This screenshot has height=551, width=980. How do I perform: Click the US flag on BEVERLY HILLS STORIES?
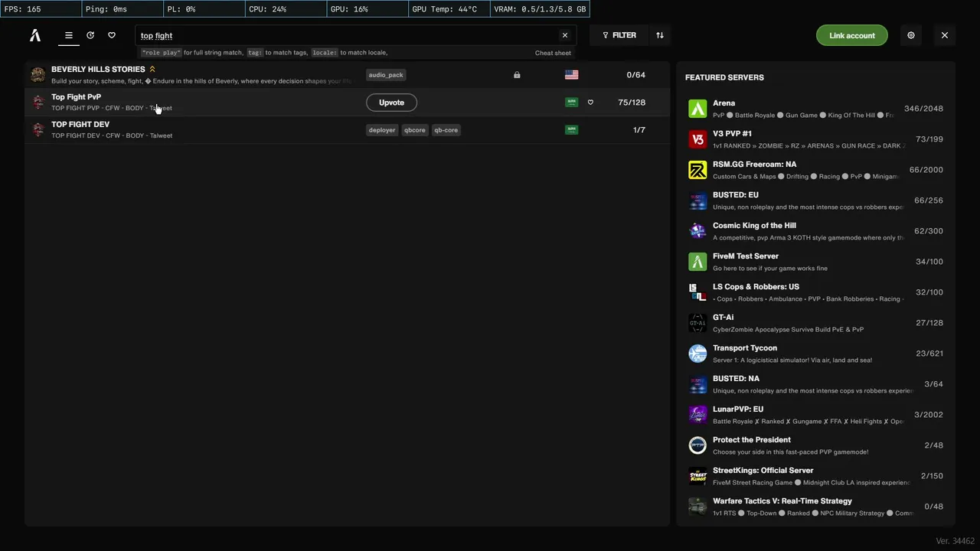coord(571,75)
